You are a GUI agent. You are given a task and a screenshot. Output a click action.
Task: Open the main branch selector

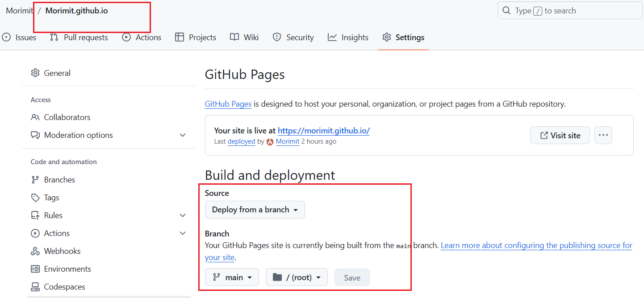(x=232, y=277)
